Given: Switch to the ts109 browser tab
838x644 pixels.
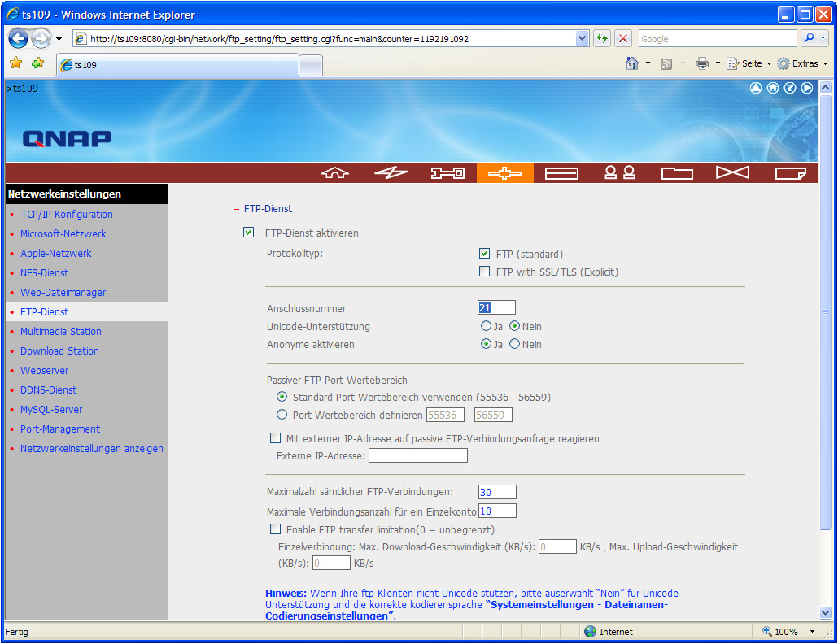Looking at the screenshot, I should 177,65.
